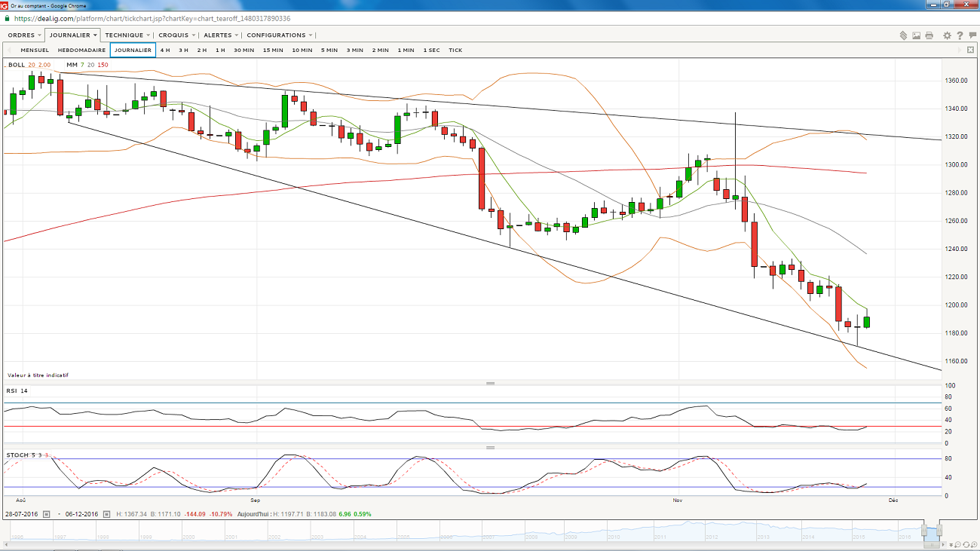Select the 4 H timeframe
Viewport: 980px width, 551px height.
[165, 51]
